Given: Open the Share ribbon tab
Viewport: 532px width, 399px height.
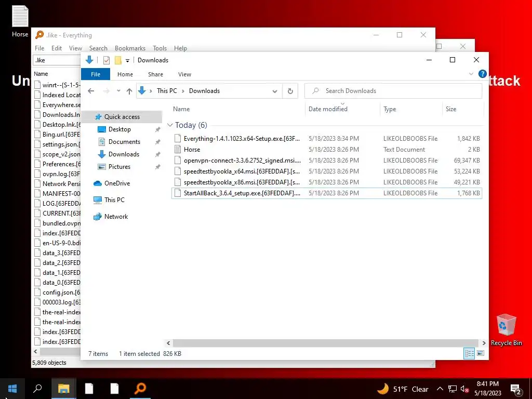Looking at the screenshot, I should (155, 74).
